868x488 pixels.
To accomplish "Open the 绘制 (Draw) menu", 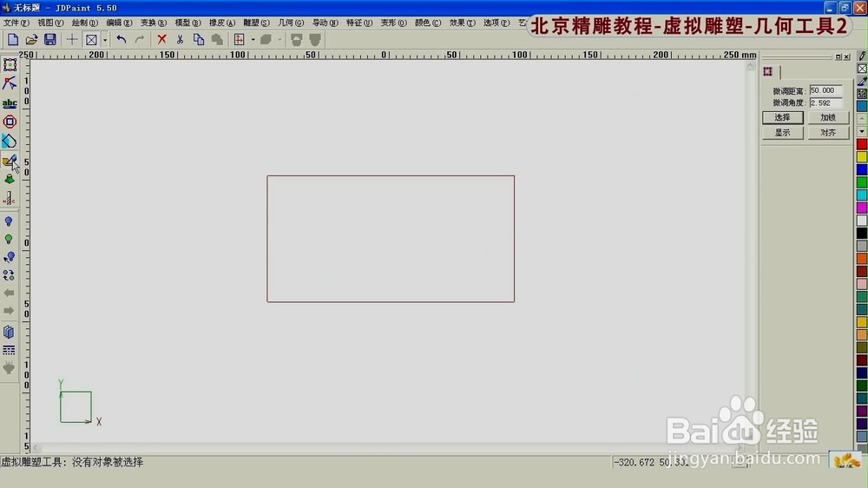I will coord(85,23).
